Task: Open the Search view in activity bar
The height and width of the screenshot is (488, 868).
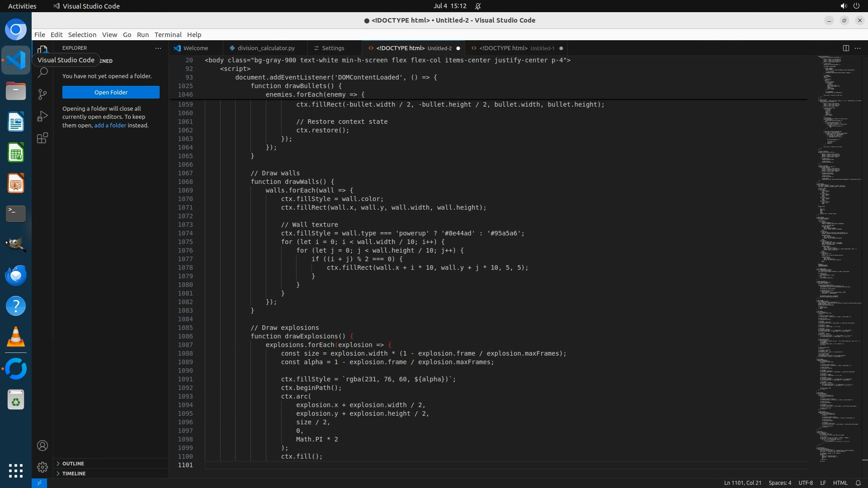Action: click(42, 72)
